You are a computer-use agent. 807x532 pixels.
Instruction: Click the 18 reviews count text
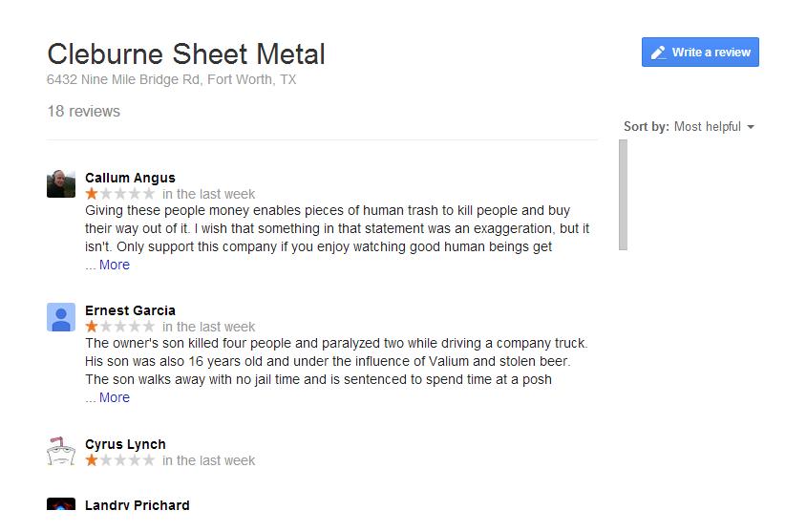[84, 111]
